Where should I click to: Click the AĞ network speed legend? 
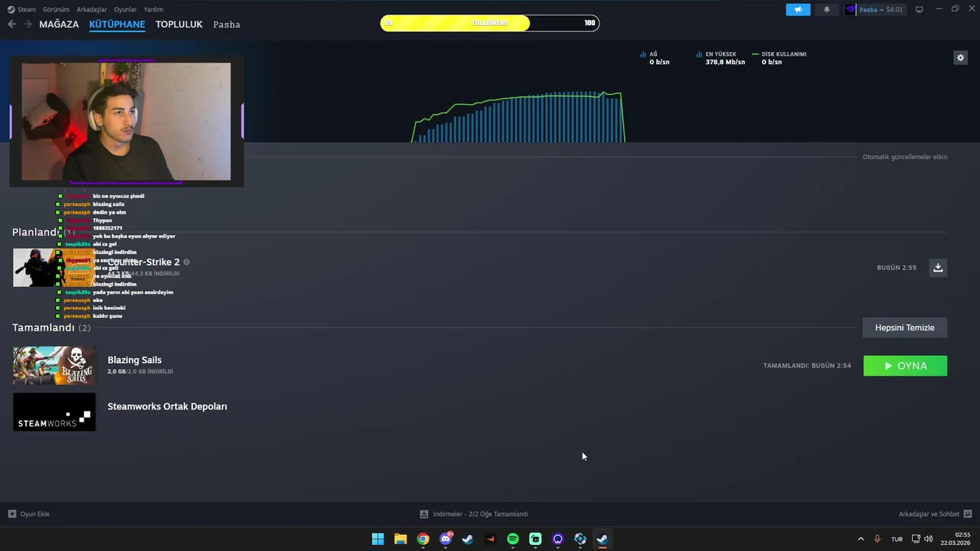coord(655,58)
